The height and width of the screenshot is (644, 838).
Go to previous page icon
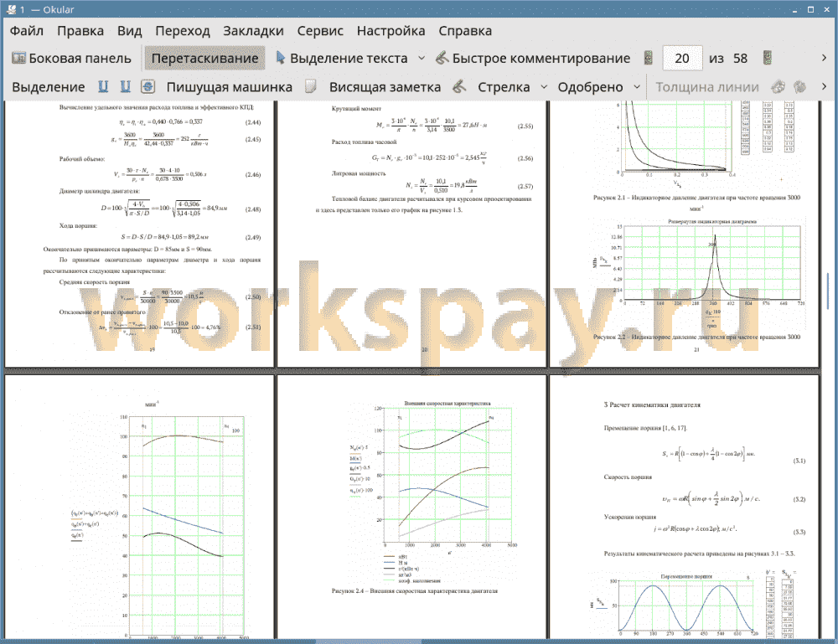[x=649, y=59]
